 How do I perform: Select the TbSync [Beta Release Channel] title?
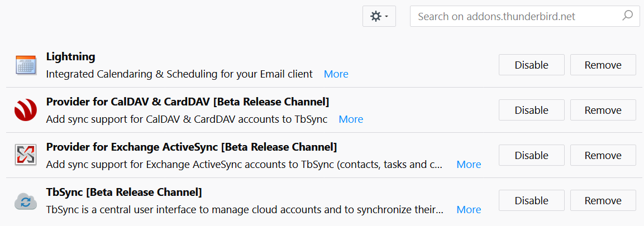click(123, 192)
